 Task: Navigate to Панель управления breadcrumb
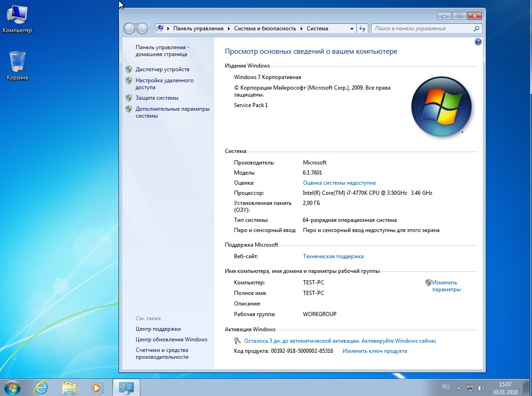(x=198, y=28)
